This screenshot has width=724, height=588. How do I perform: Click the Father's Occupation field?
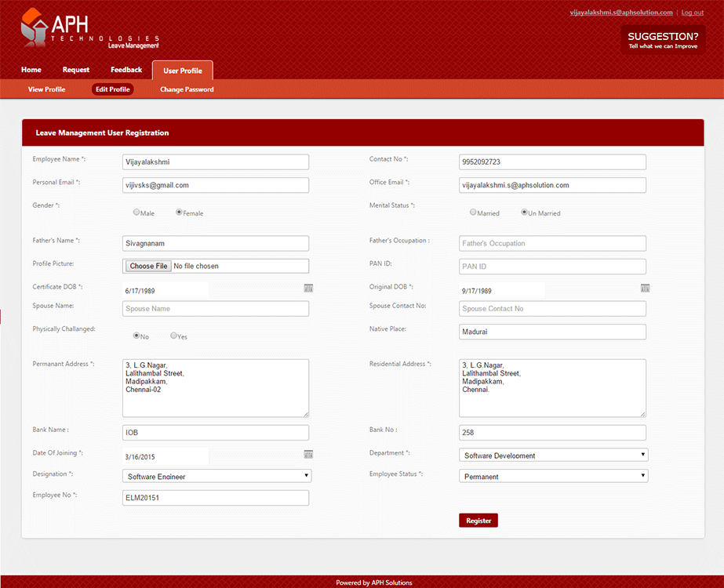click(552, 243)
